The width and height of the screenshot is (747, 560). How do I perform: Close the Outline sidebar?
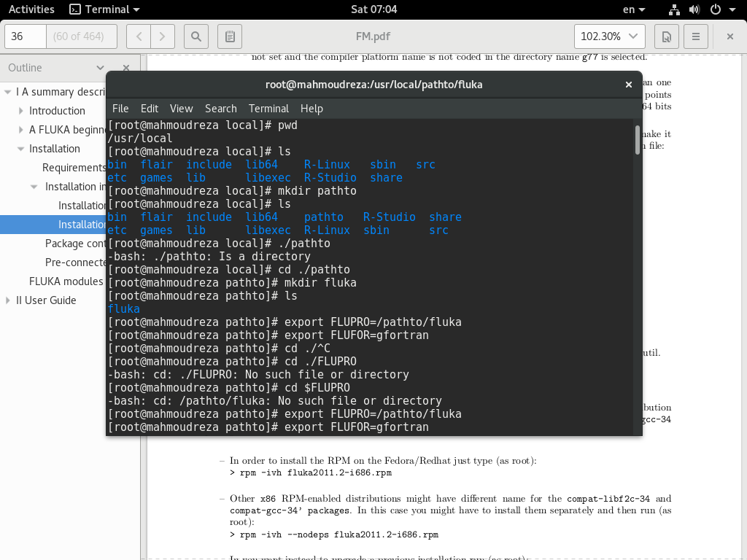126,68
